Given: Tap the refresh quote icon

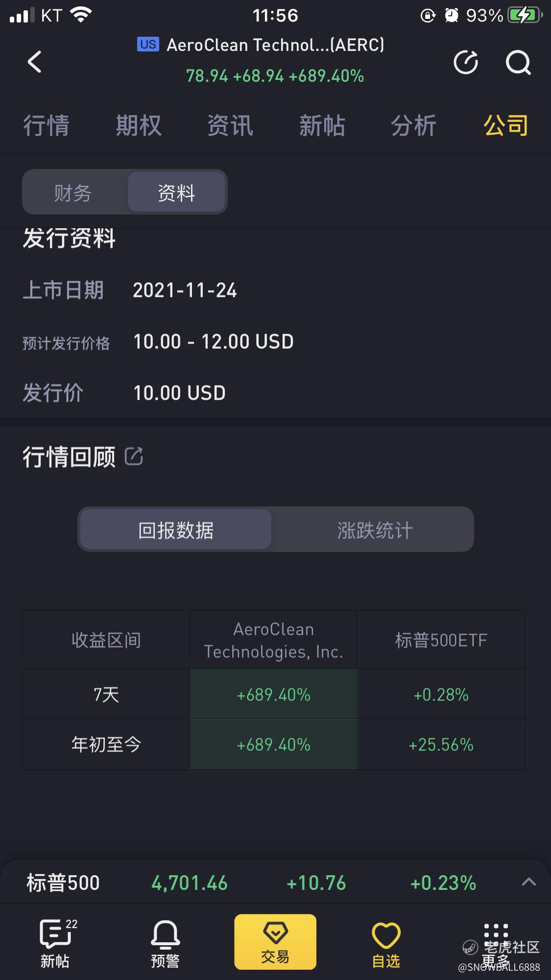Looking at the screenshot, I should click(x=466, y=62).
